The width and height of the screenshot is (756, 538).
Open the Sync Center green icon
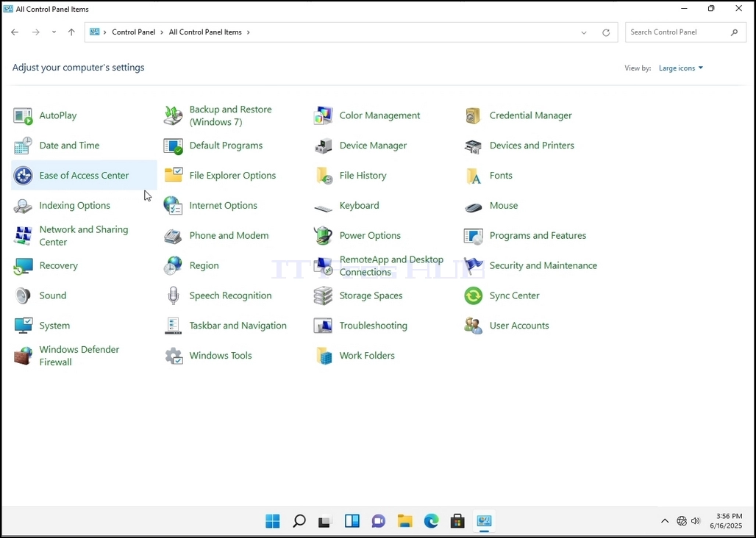(x=473, y=295)
